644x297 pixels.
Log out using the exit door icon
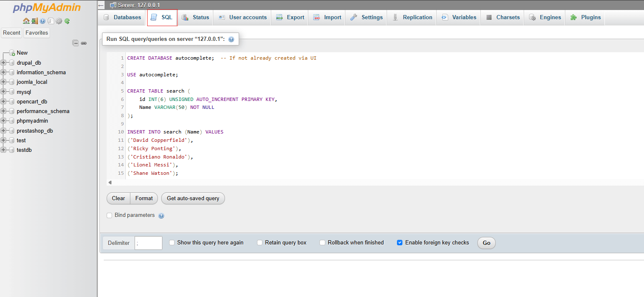click(35, 21)
